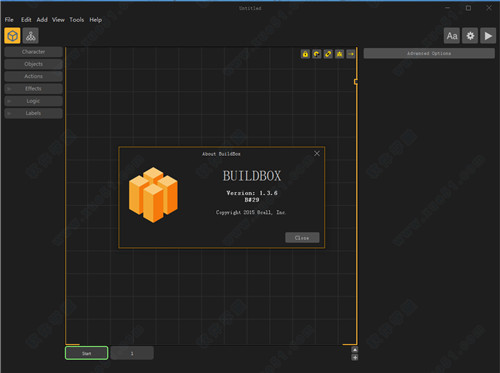
Task: Open the Tools menu
Action: point(77,20)
